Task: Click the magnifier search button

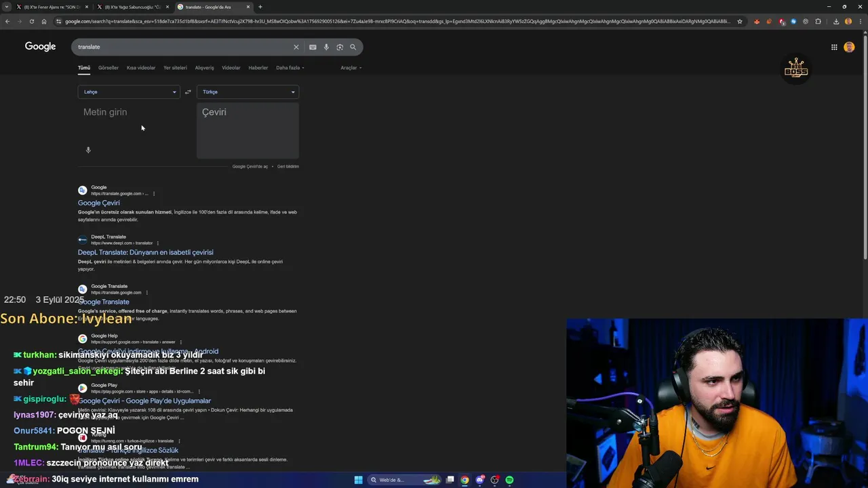Action: [x=353, y=47]
